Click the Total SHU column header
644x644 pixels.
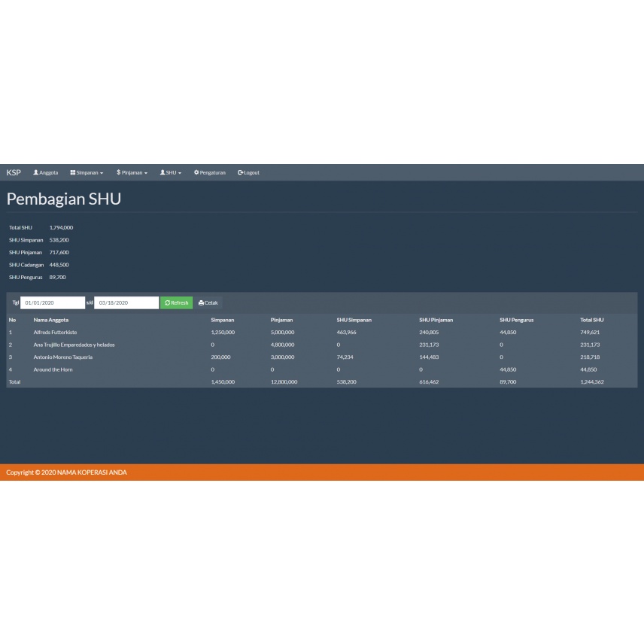point(592,320)
